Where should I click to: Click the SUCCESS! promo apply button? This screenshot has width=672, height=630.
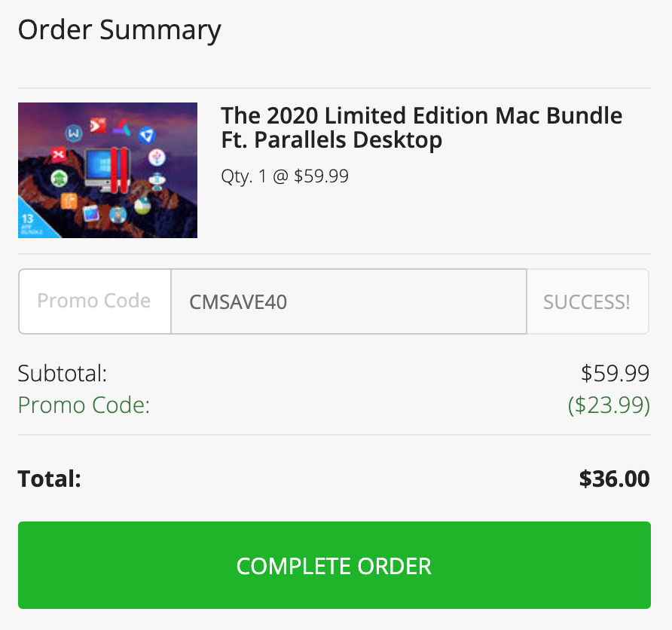[587, 301]
